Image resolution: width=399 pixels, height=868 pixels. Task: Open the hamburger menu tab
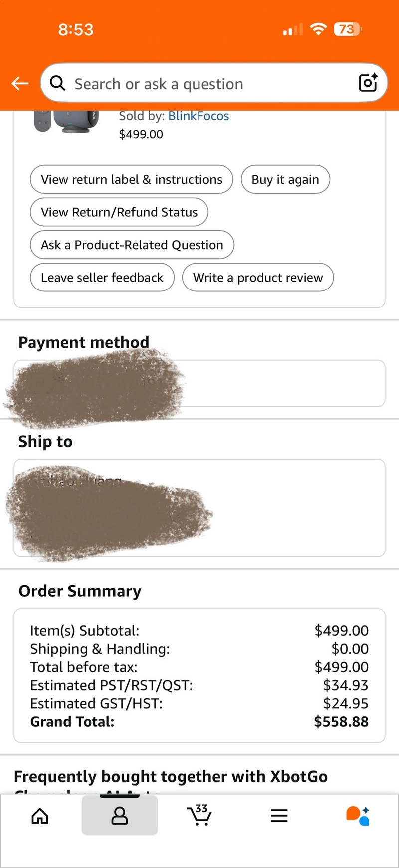click(x=279, y=816)
